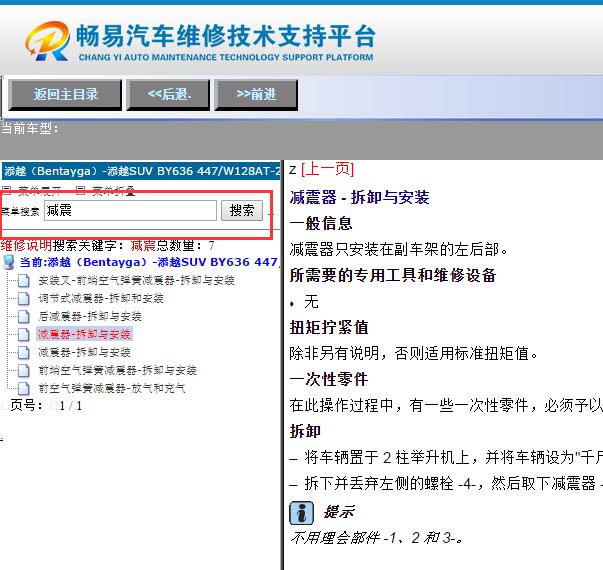Open 前空气弹簧减震器-放气和充气
The width and height of the screenshot is (603, 570).
point(112,388)
